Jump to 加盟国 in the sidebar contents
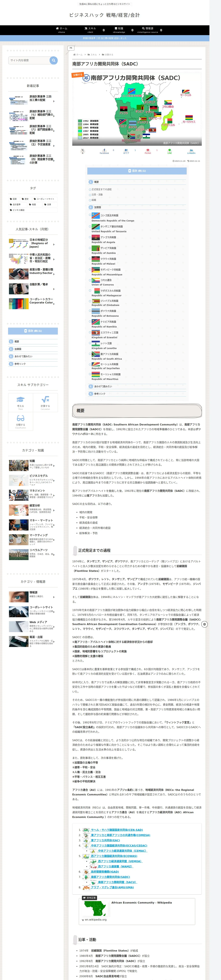 33,349
